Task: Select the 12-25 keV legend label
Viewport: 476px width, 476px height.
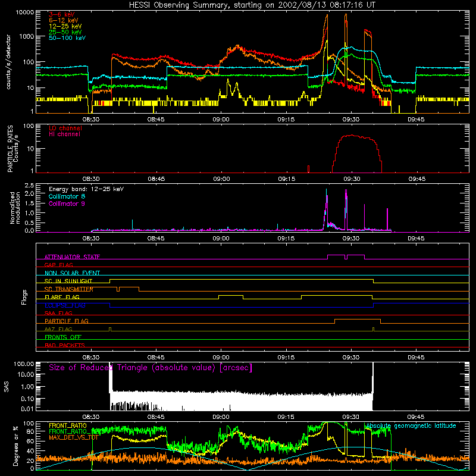Action: pos(65,26)
